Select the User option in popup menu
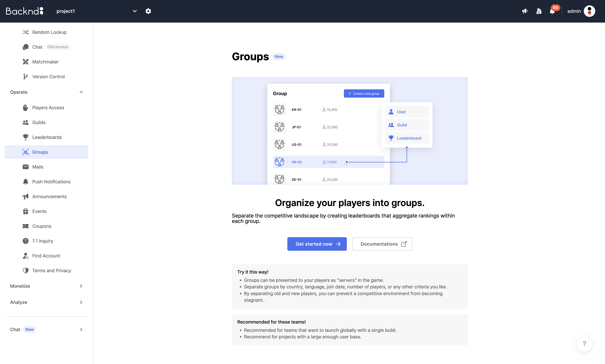The height and width of the screenshot is (364, 605). [406, 111]
